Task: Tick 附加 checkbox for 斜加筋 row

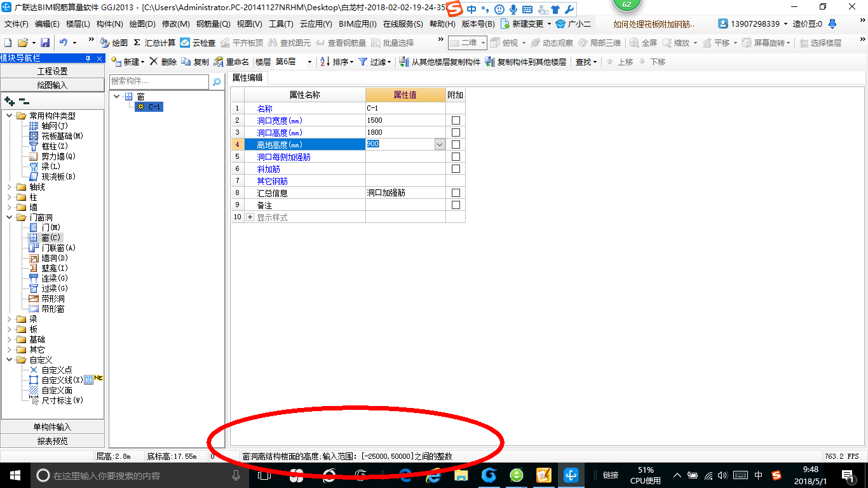Action: (456, 168)
